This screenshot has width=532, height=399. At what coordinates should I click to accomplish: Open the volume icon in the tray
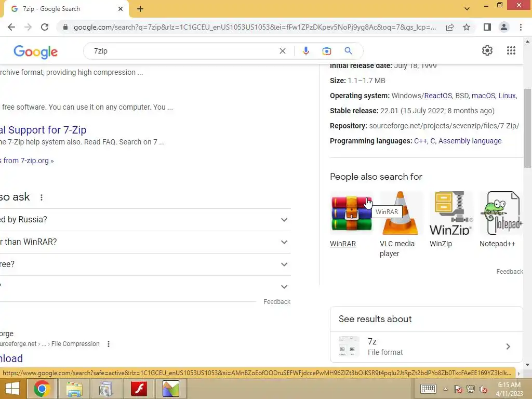tap(483, 389)
